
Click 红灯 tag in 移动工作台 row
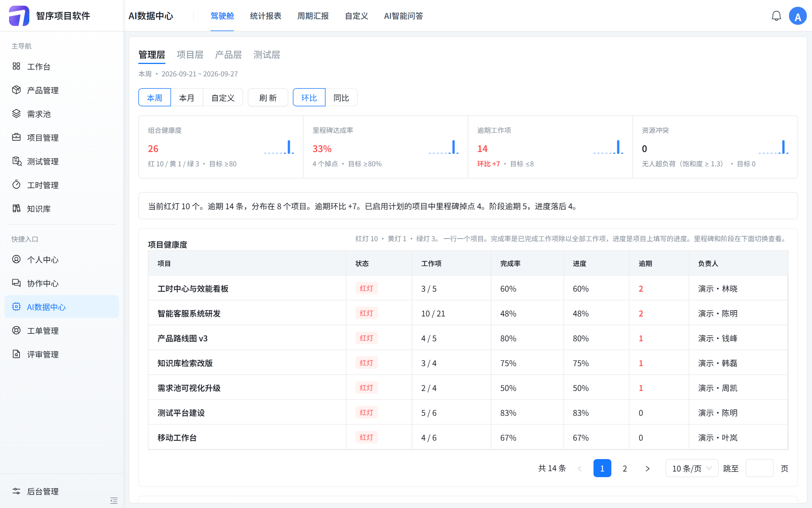367,437
